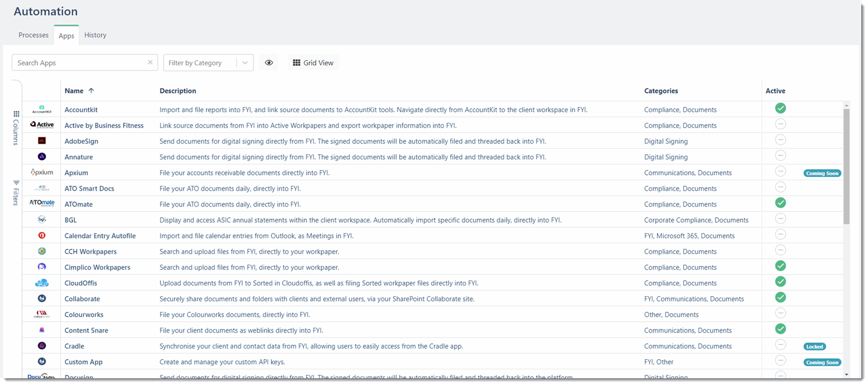
Task: Switch to the Processes tab
Action: click(x=34, y=35)
